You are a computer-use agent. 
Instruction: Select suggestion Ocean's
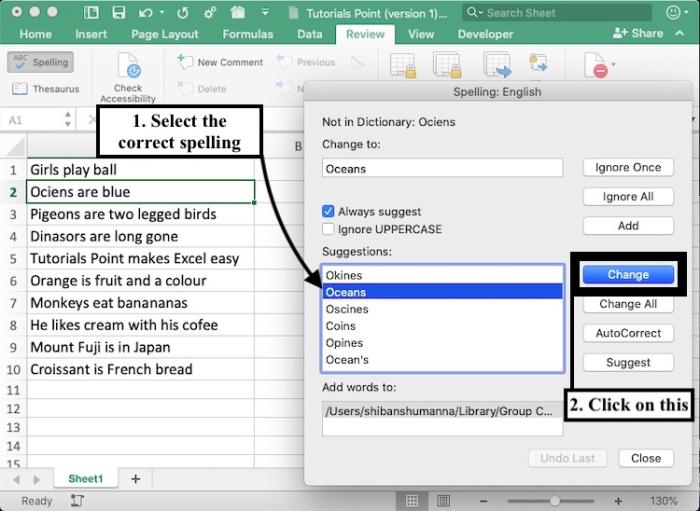[442, 360]
